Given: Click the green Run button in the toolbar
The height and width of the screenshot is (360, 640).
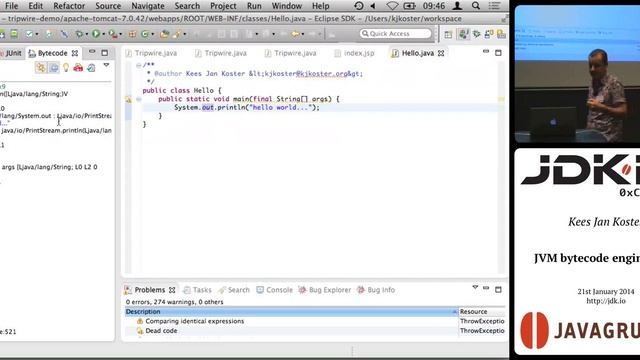Looking at the screenshot, I should tap(96, 34).
